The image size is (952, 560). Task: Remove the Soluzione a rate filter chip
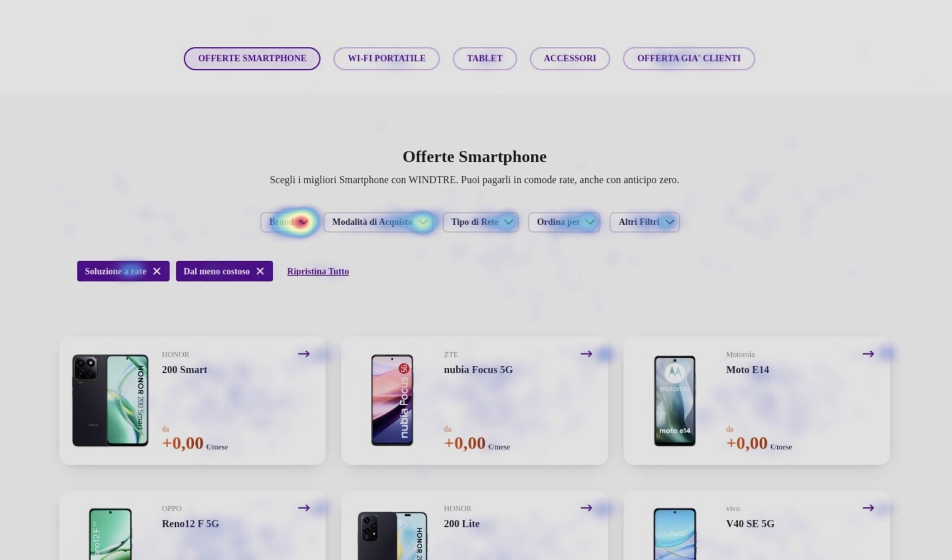[x=157, y=271]
